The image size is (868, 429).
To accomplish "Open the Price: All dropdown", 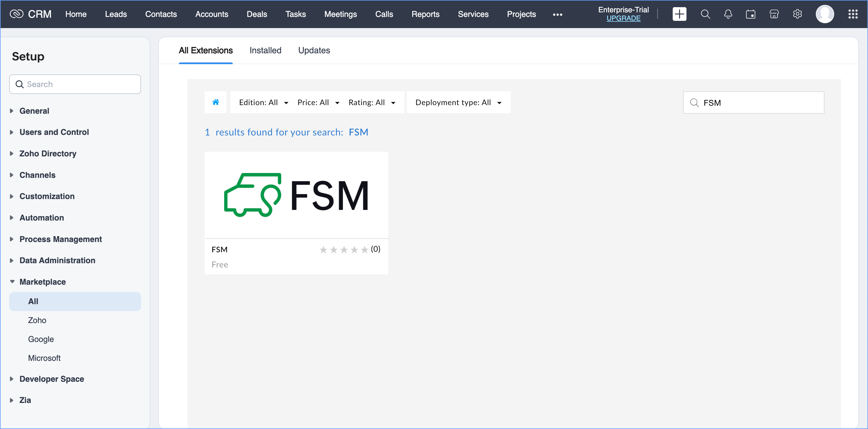I will 318,102.
